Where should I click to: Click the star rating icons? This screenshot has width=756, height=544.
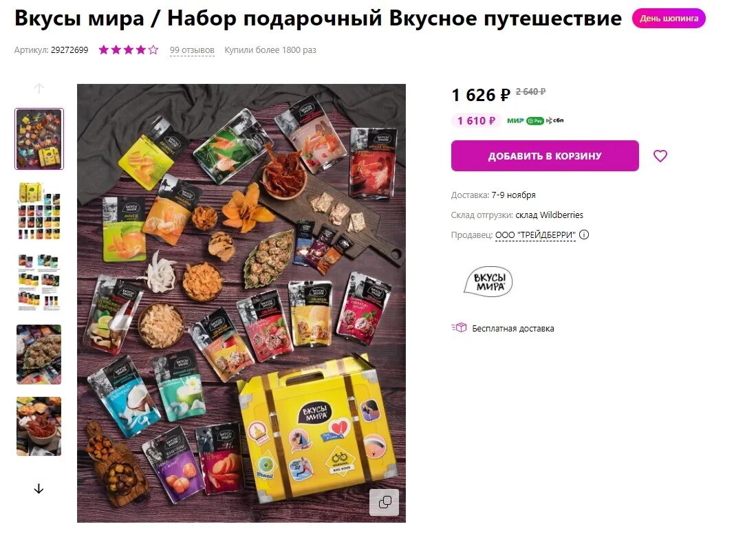tap(128, 50)
